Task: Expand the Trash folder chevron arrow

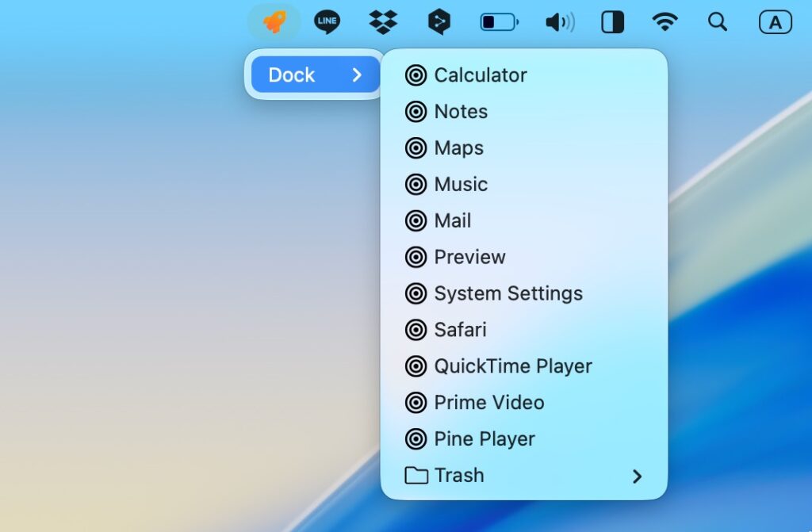Action: pos(637,476)
